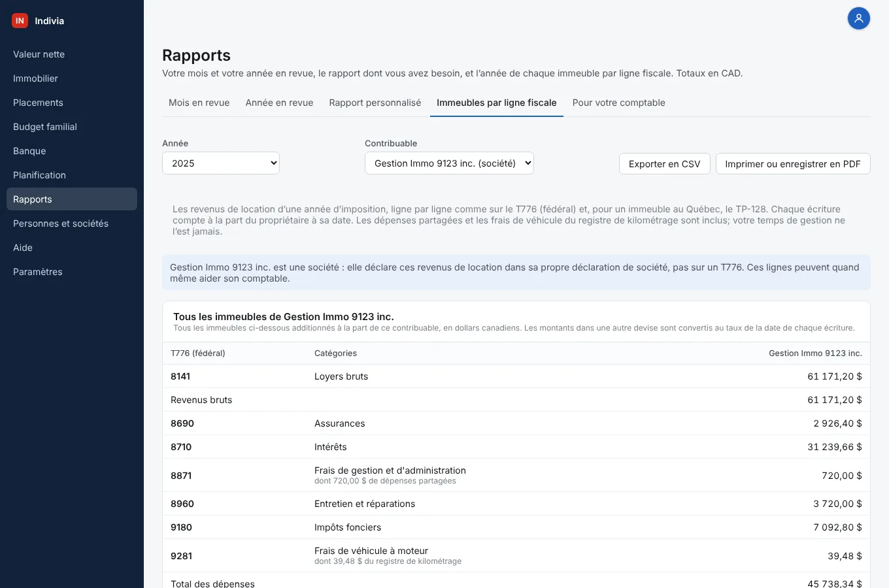
Task: Click Imprimer ou enregistrer en PDF
Action: [793, 164]
